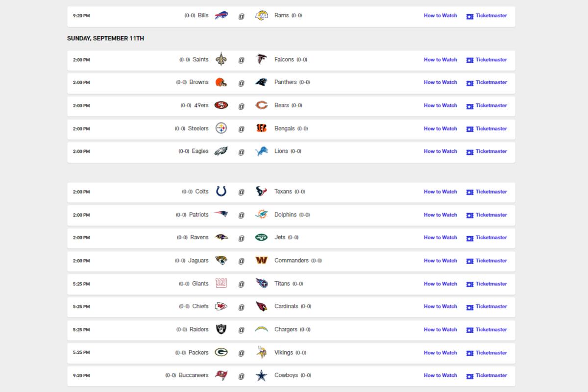Screen dimensions: 588x392
Task: Click the Vikings team name
Action: point(284,352)
